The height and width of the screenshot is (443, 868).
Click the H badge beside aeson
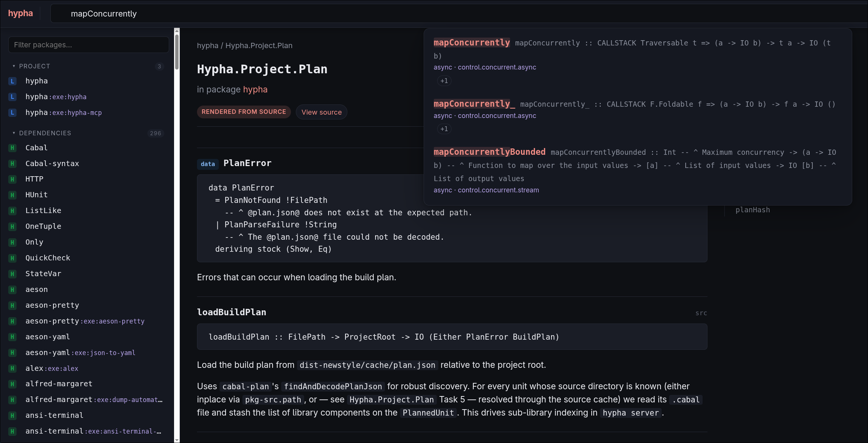(12, 290)
